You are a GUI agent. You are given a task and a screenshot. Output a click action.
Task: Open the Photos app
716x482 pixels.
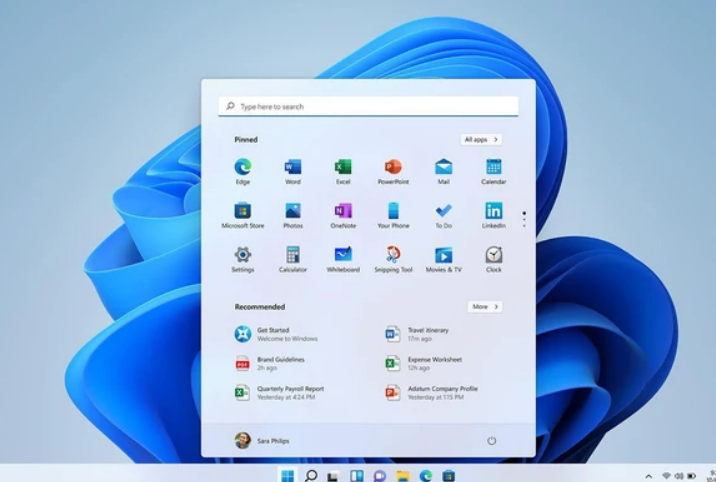pyautogui.click(x=293, y=215)
